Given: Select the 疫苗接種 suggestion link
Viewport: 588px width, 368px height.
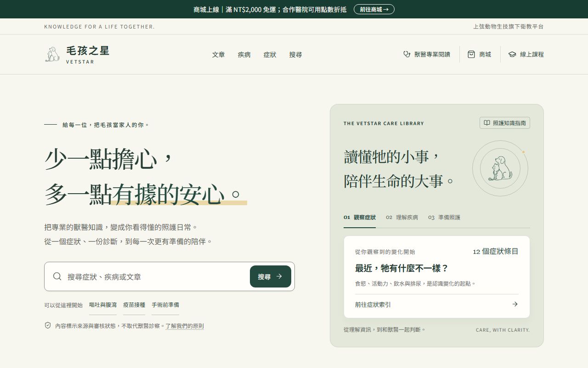Looking at the screenshot, I should point(134,305).
